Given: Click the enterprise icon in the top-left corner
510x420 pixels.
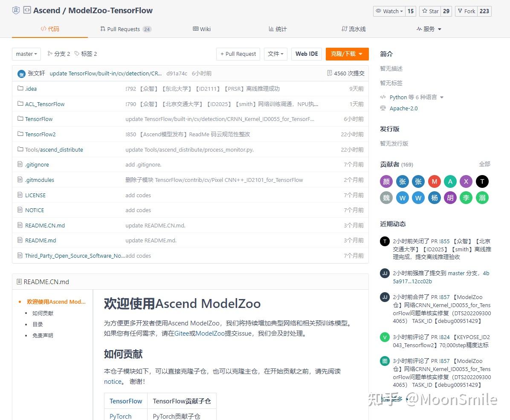Looking at the screenshot, I should coord(16,10).
